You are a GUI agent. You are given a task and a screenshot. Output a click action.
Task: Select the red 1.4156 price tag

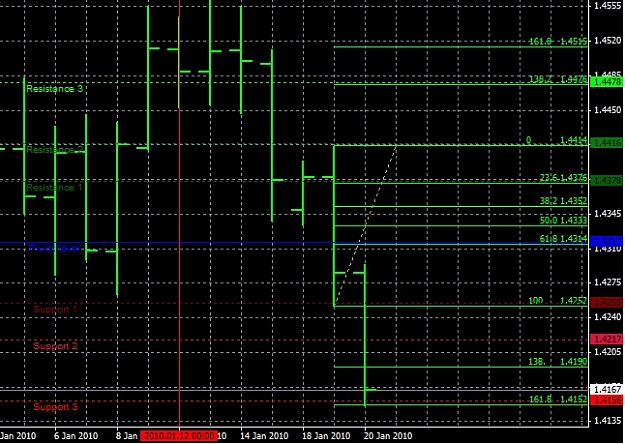606,400
